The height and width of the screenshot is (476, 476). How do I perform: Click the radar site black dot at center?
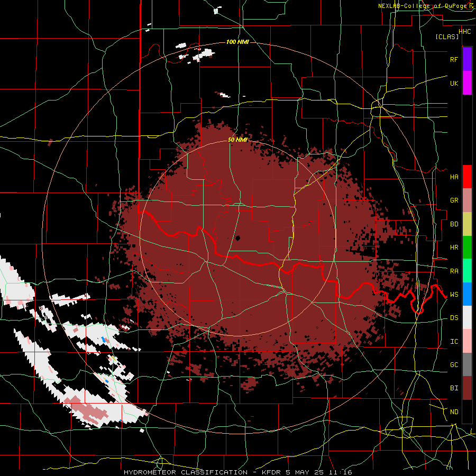coord(237,239)
